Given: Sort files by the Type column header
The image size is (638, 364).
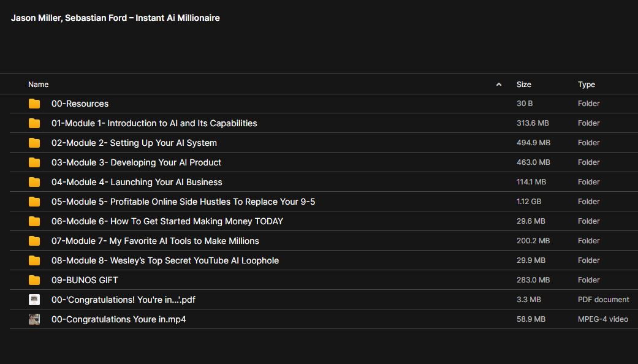Looking at the screenshot, I should point(587,85).
